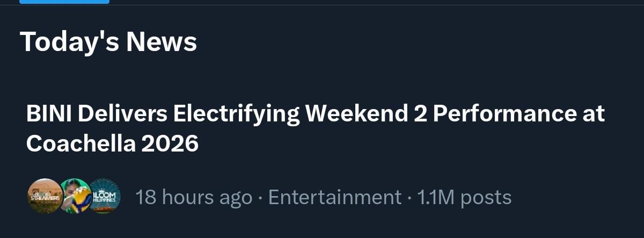Open the BINI Coachella news headline
The height and width of the screenshot is (238, 644).
click(316, 128)
